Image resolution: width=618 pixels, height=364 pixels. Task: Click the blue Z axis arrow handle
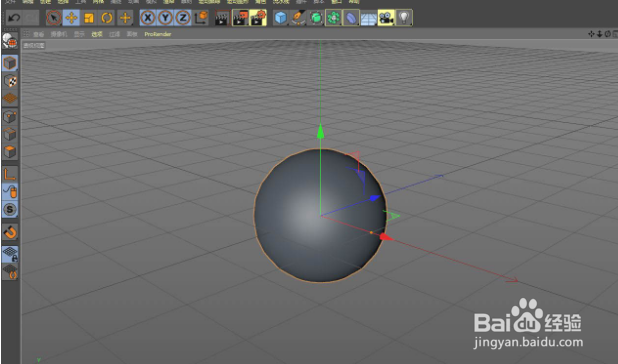pyautogui.click(x=374, y=199)
